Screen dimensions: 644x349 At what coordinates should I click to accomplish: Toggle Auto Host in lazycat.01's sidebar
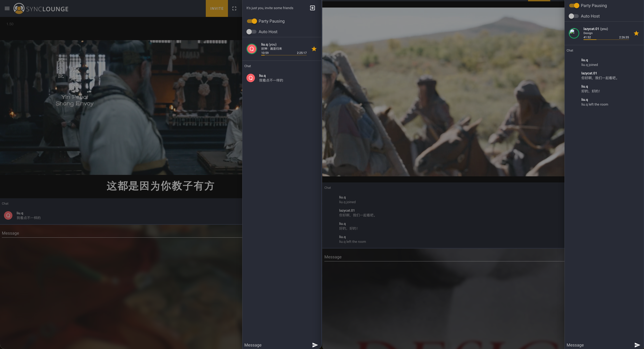click(573, 16)
